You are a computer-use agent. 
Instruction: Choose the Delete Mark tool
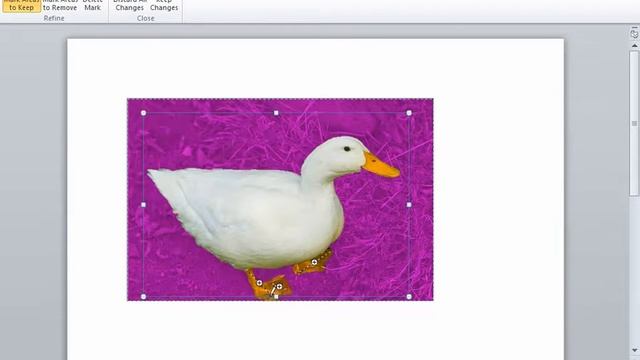(92, 6)
